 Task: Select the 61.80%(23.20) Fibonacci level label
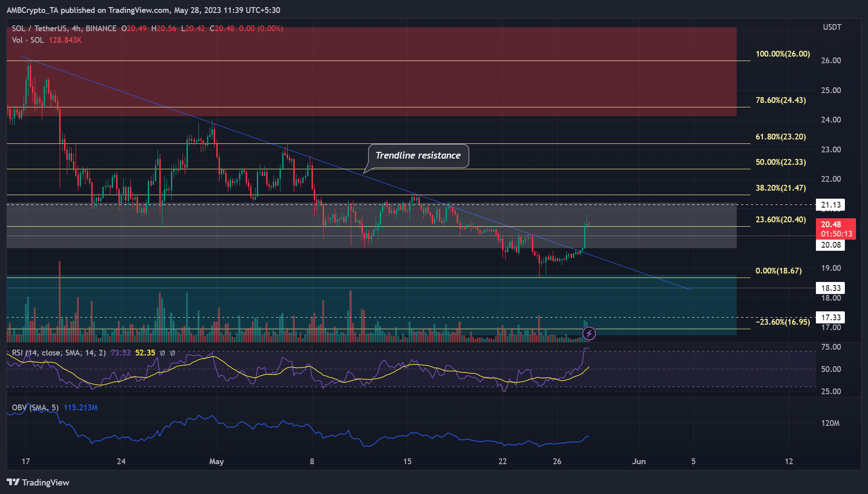(781, 137)
